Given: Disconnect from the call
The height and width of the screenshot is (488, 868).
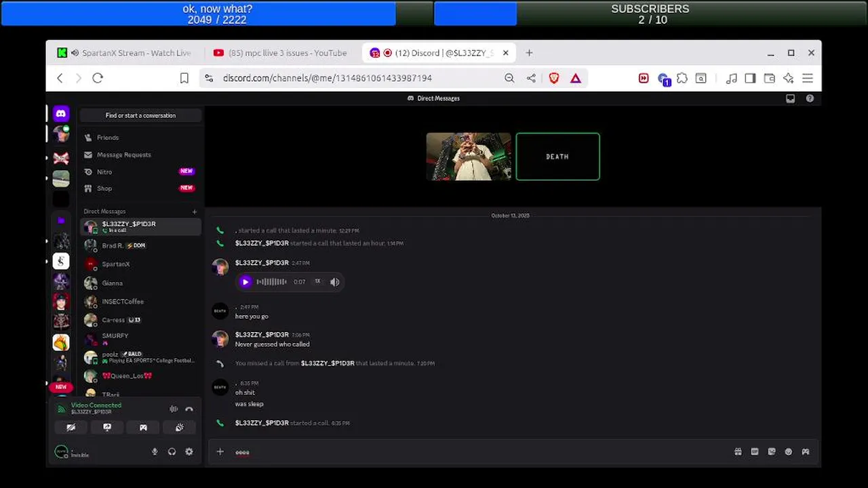Looking at the screenshot, I should click(189, 409).
